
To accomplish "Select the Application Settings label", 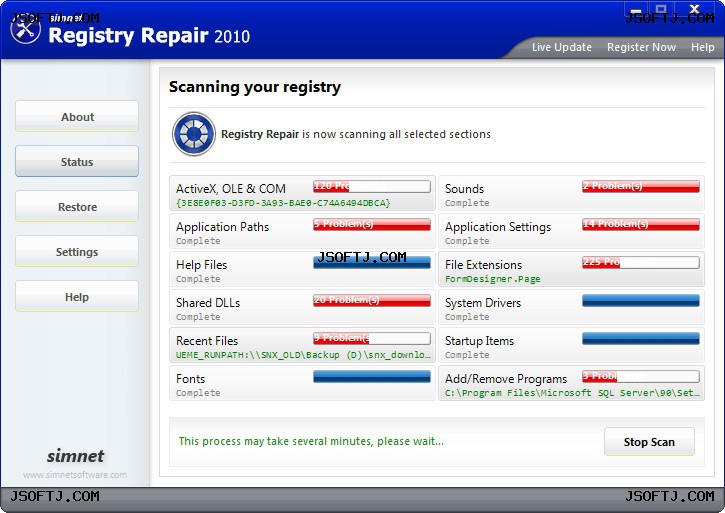I will click(498, 227).
